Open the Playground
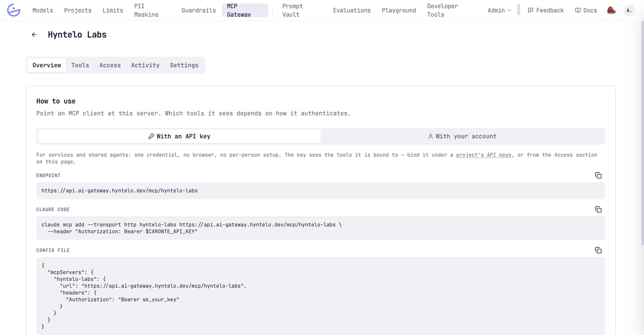 point(399,10)
